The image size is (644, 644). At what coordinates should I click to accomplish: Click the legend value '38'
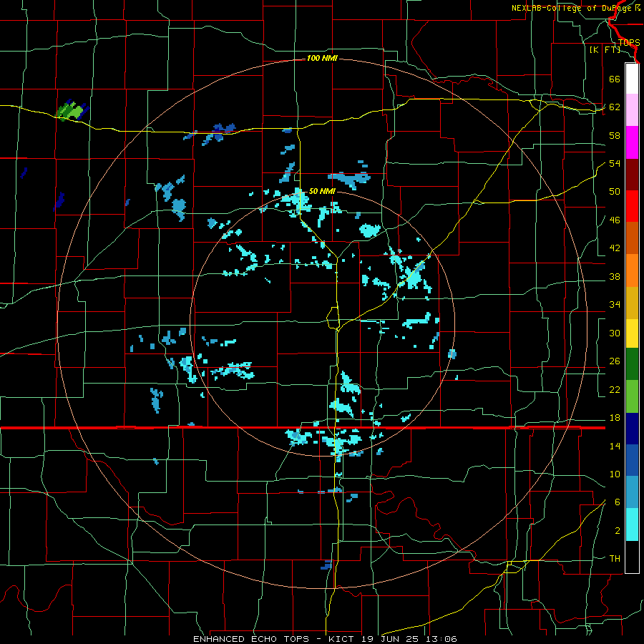(x=615, y=277)
